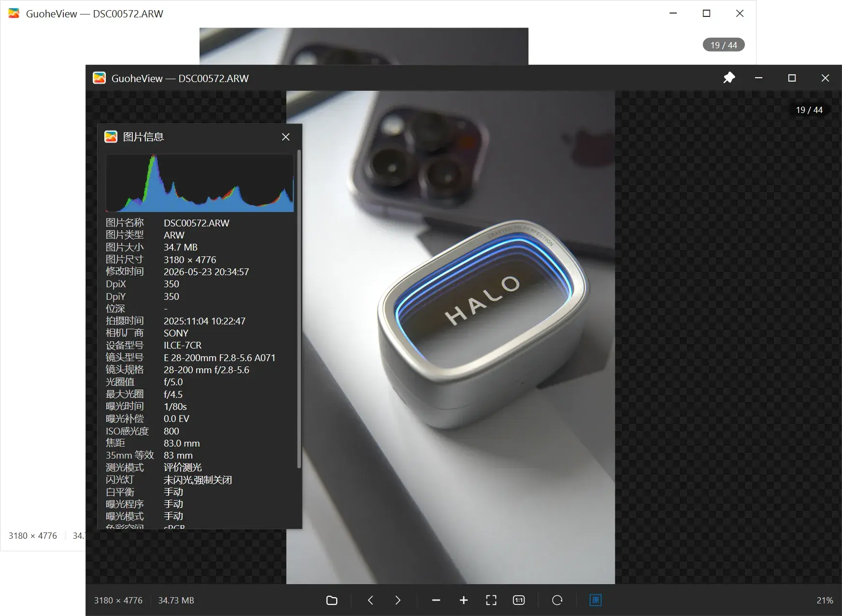This screenshot has height=616, width=842.
Task: Select the ISO value 800
Action: (x=171, y=431)
